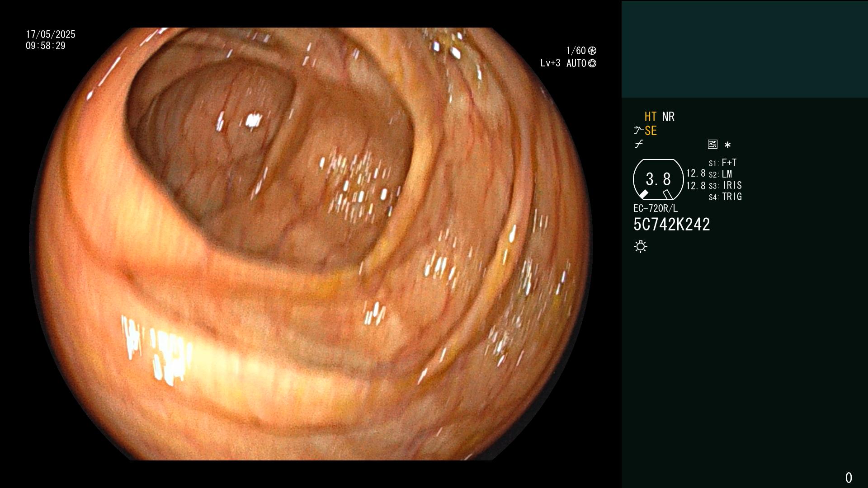
Task: Click the tone curve icon below SE
Action: [639, 144]
